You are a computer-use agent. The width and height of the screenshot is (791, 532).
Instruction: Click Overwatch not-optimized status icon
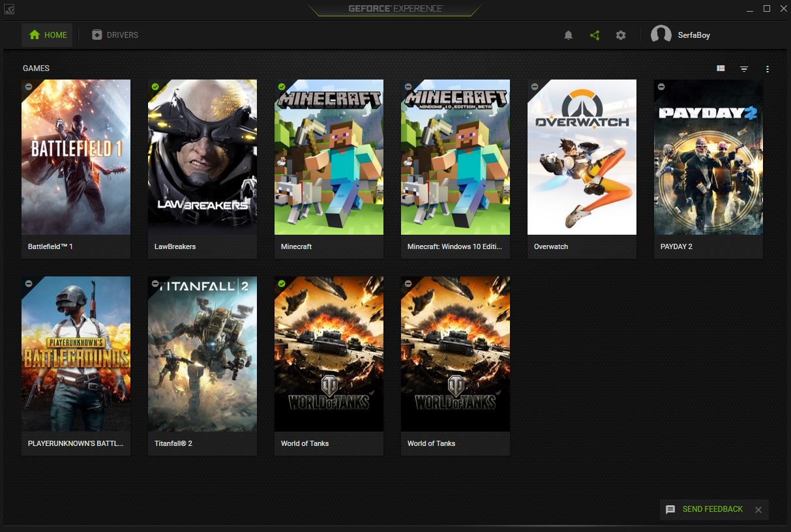(x=535, y=87)
